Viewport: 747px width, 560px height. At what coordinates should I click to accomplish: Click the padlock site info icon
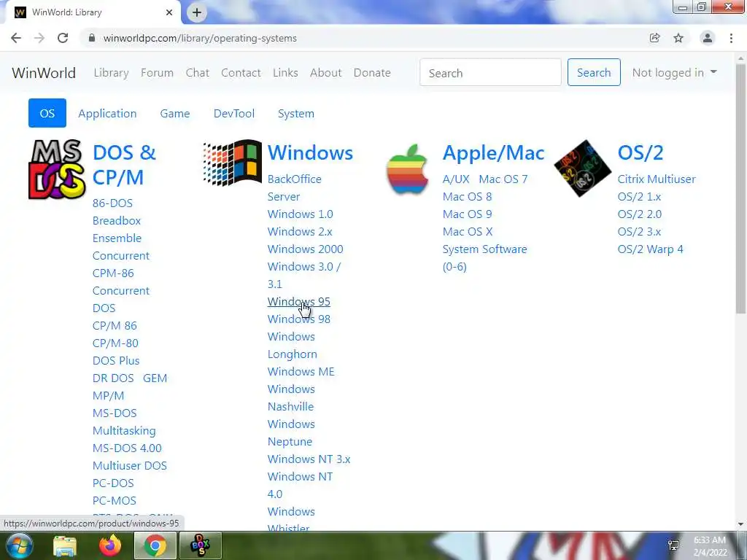coord(91,38)
